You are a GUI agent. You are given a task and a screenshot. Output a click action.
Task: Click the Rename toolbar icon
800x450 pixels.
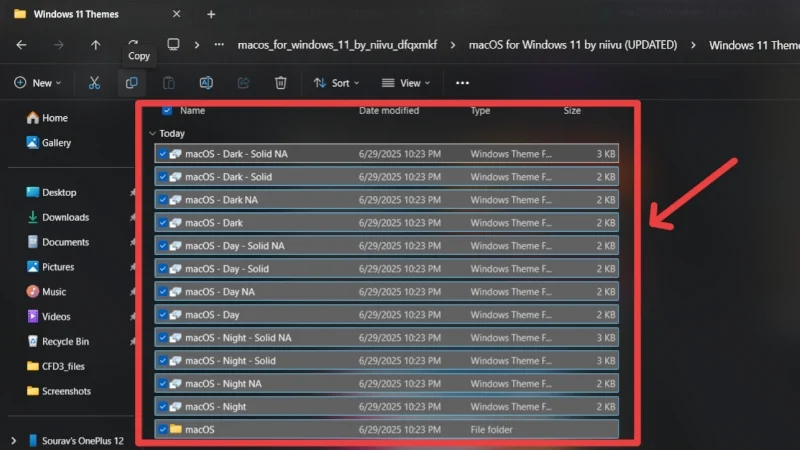(x=206, y=83)
